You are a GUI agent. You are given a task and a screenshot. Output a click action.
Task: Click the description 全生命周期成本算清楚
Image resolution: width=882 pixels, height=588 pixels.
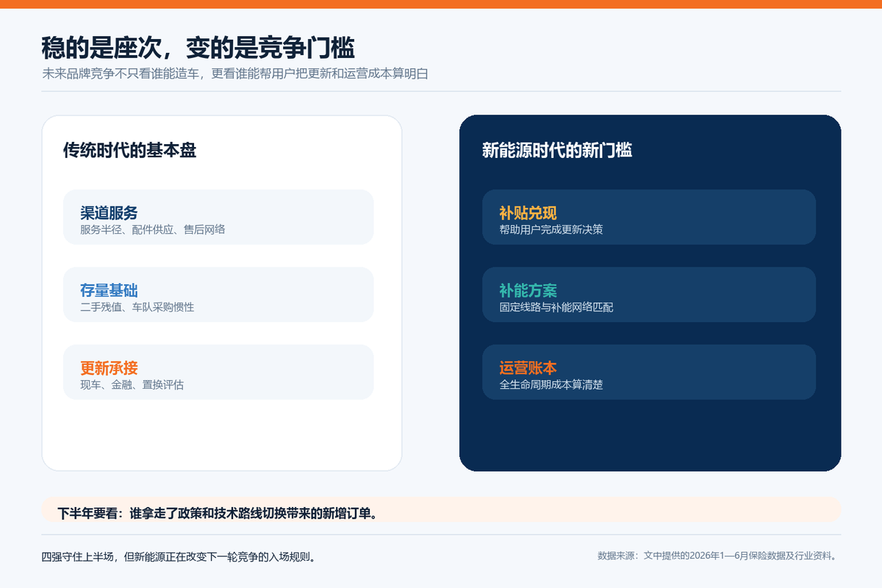tap(551, 384)
